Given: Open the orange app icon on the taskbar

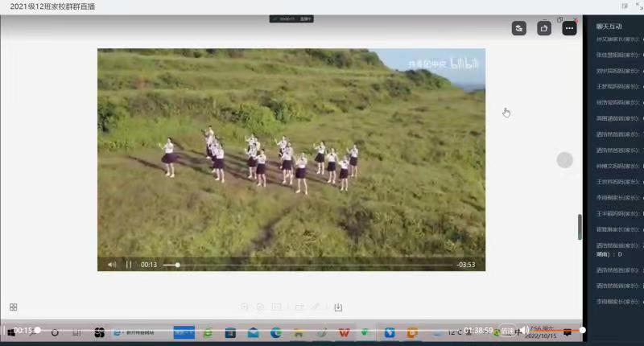Looking at the screenshot, I should click(x=412, y=332).
